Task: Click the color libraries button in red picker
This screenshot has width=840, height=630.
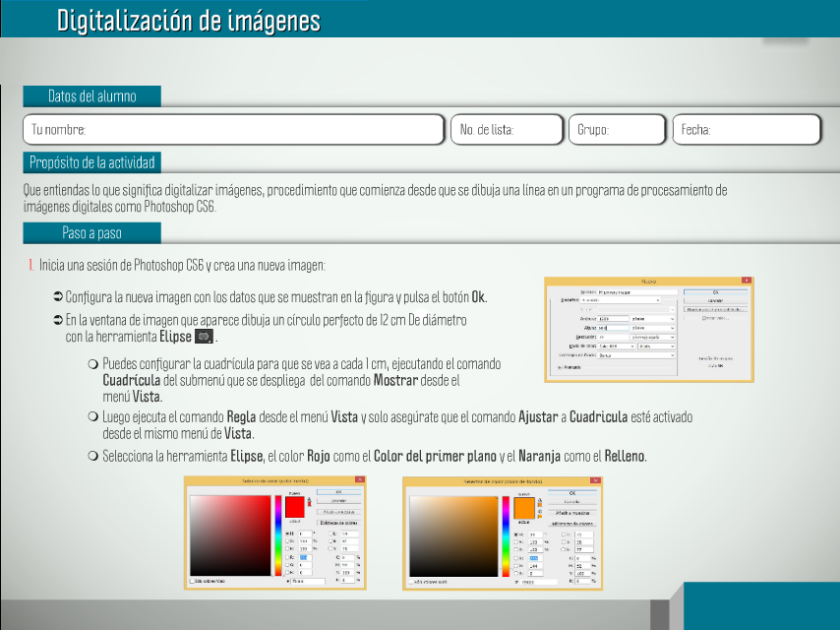Action: pyautogui.click(x=338, y=521)
